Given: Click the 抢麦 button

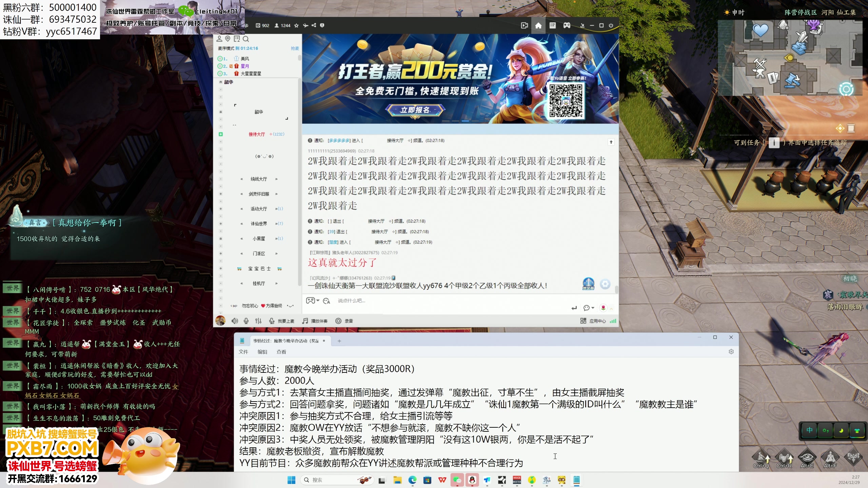Looking at the screenshot, I should click(296, 48).
